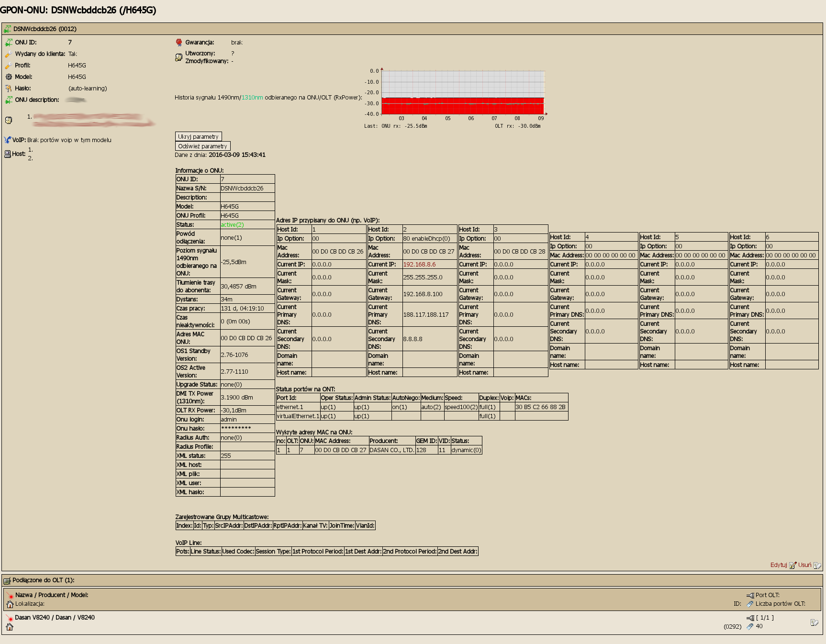Image resolution: width=826 pixels, height=644 pixels.
Task: Select the Nazwa S/N value DSNWcbddcb26
Action: [242, 189]
